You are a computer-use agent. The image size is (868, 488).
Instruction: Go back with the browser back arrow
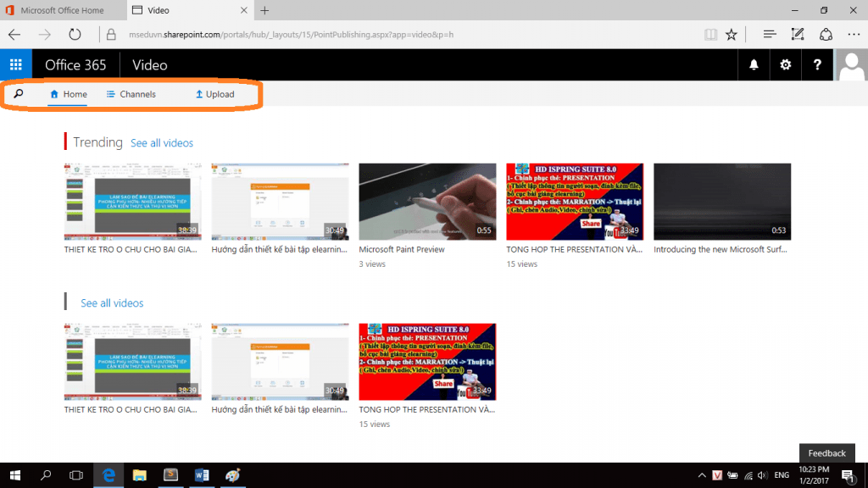click(x=14, y=34)
